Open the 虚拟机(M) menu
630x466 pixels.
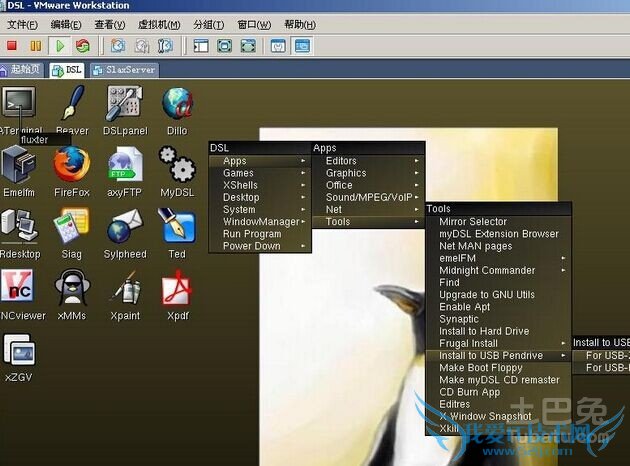[160, 24]
